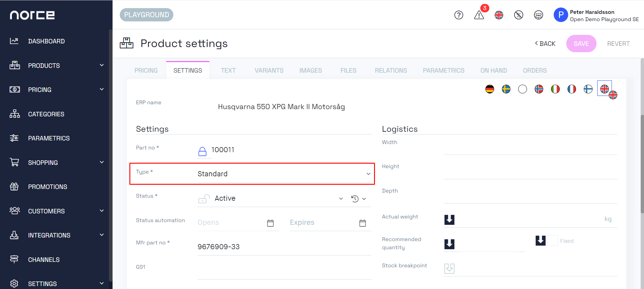
Task: Click the Stock breakpoint download icon
Action: tap(449, 268)
